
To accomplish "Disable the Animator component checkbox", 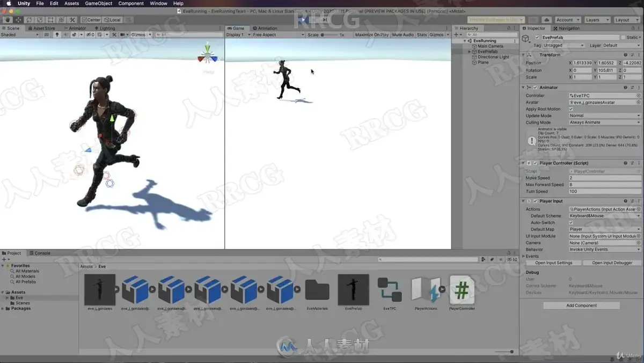I will (x=535, y=88).
